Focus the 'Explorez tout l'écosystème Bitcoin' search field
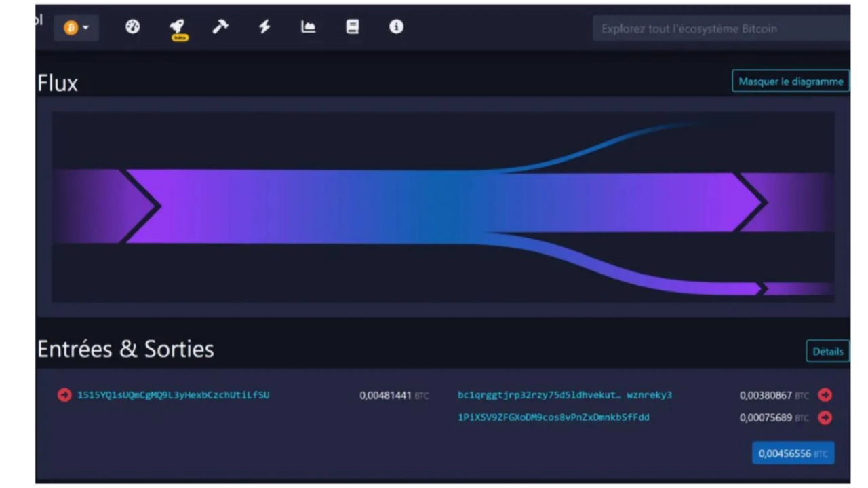The image size is (868, 488). click(x=719, y=29)
